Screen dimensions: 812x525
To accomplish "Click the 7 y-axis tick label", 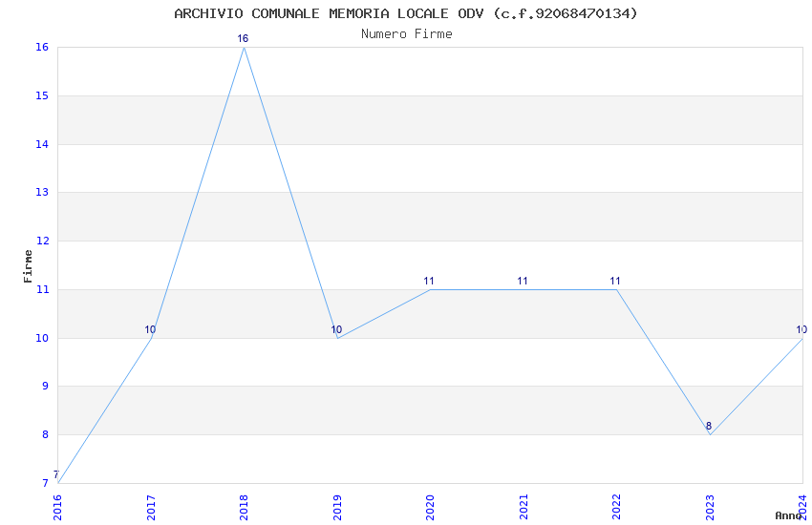I will click(x=45, y=483).
